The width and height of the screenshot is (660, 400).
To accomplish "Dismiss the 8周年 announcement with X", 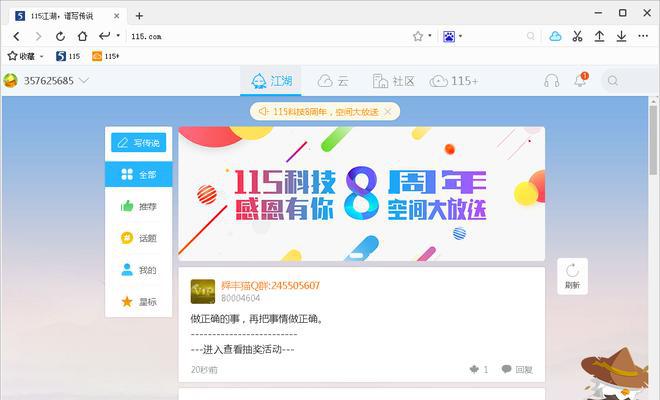I will 388,112.
